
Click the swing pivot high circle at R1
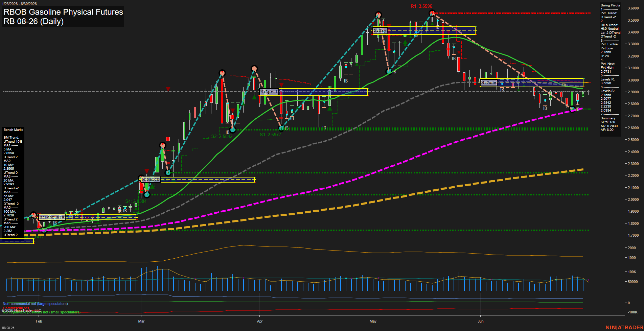[x=432, y=13]
